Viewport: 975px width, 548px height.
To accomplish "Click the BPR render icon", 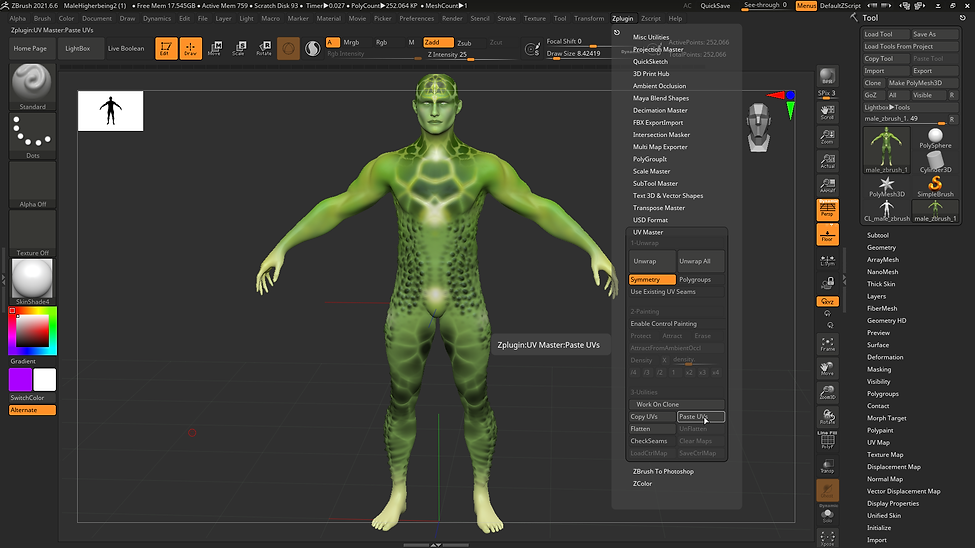I will tap(828, 77).
